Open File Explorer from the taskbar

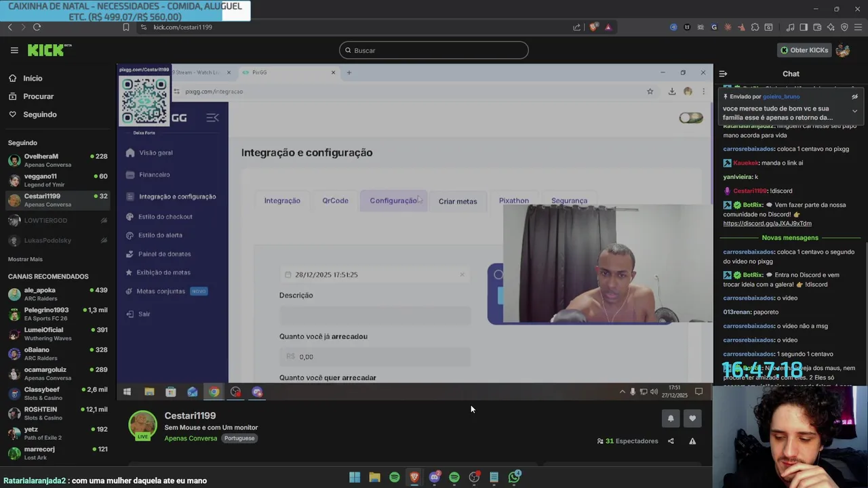tap(374, 477)
